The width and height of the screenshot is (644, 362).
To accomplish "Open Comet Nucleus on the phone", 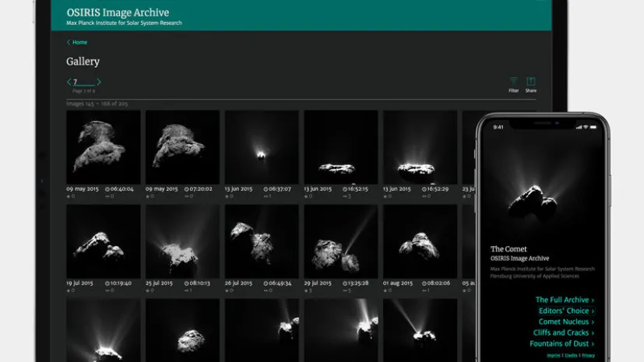I will (x=564, y=322).
